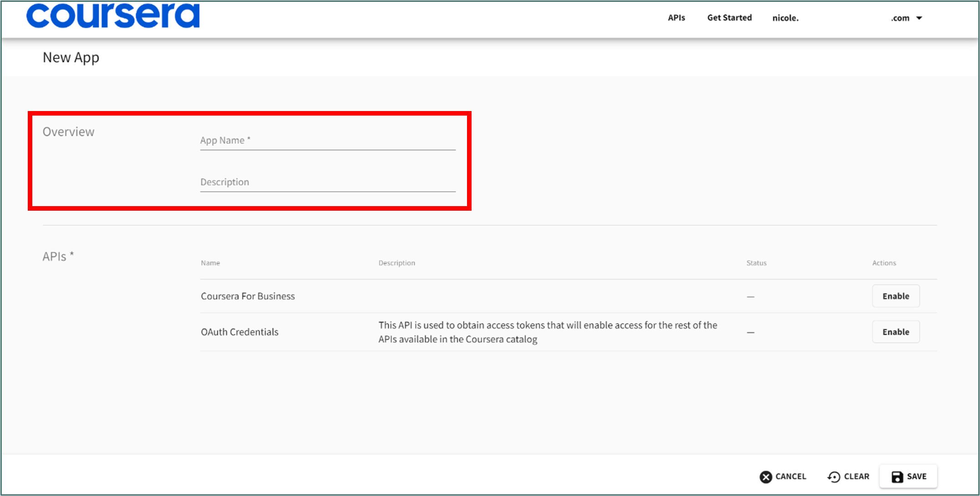Open the Get Started menu item

point(729,18)
